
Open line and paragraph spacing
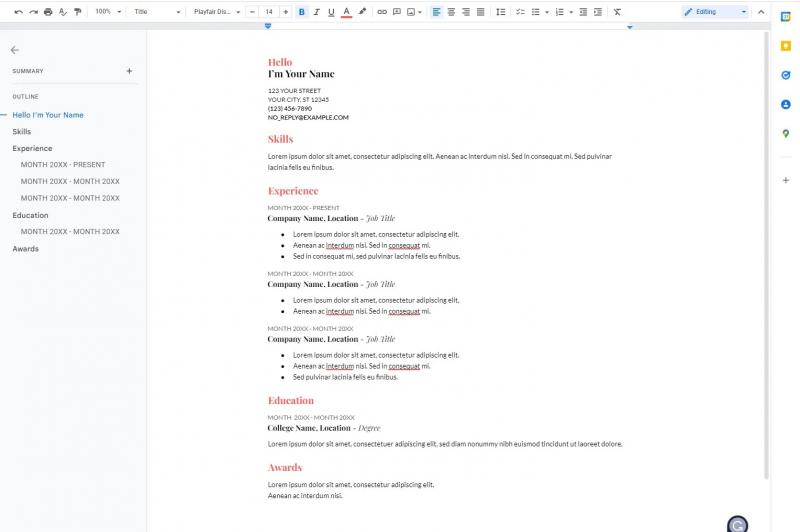501,12
